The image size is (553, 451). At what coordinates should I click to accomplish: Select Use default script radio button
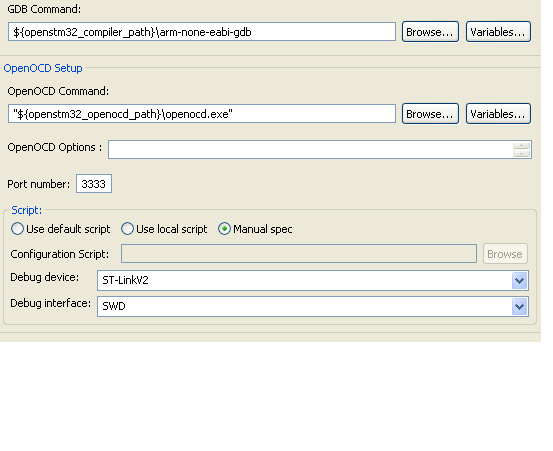17,229
